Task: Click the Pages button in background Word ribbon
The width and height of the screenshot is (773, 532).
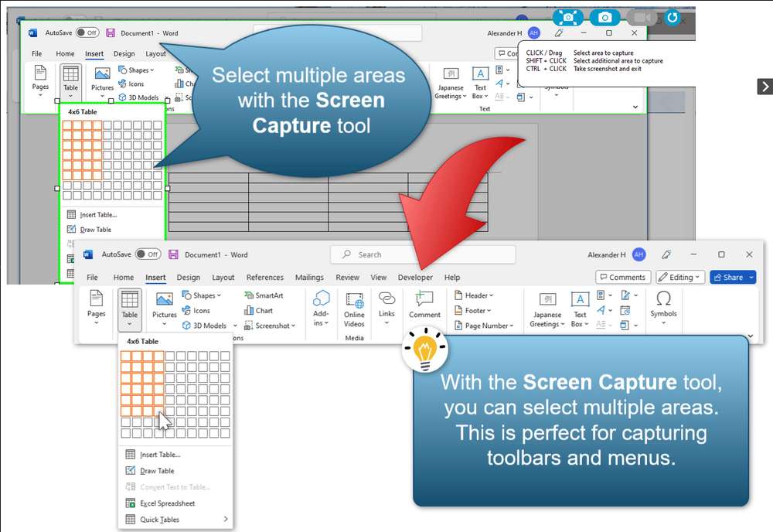Action: tap(40, 80)
